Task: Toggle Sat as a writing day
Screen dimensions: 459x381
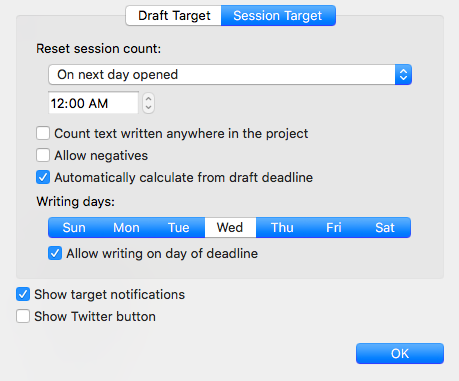Action: [x=385, y=228]
